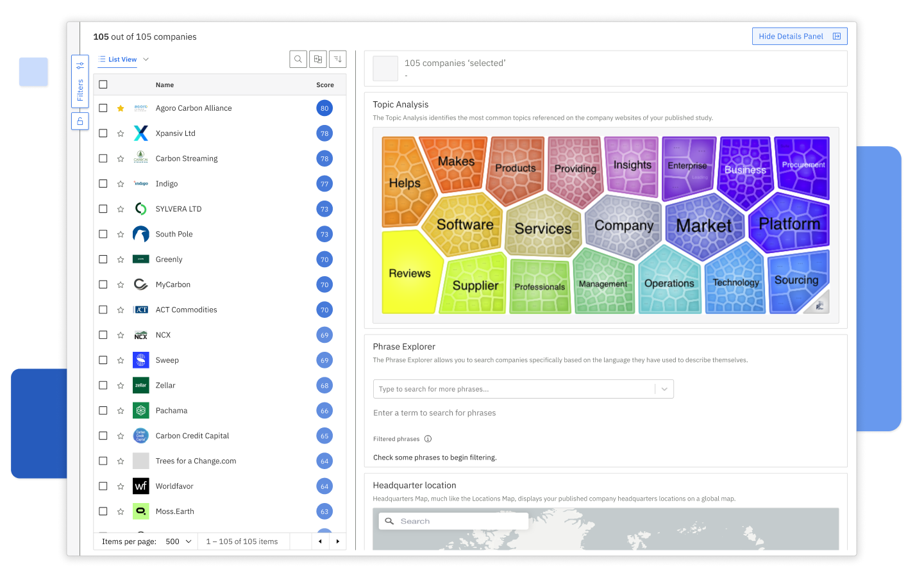Open Agoro Carbon Alliance company name
Screen dimensions: 924x578
pyautogui.click(x=194, y=108)
